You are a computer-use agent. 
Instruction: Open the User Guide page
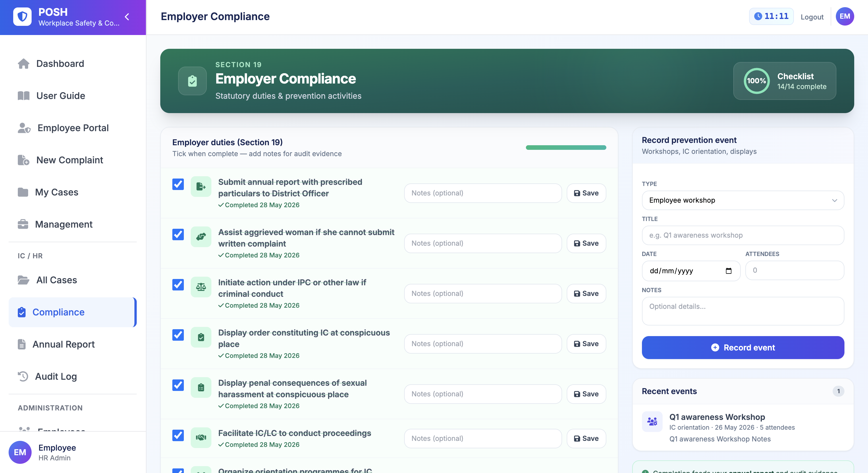[72, 96]
